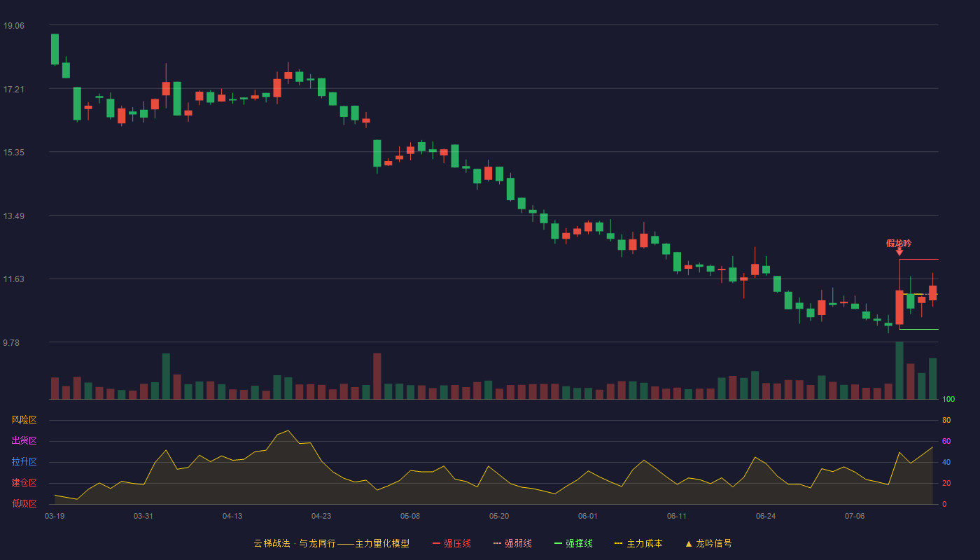Click the 03-19 date axis label
Screen dimensions: 980x560
coord(55,516)
